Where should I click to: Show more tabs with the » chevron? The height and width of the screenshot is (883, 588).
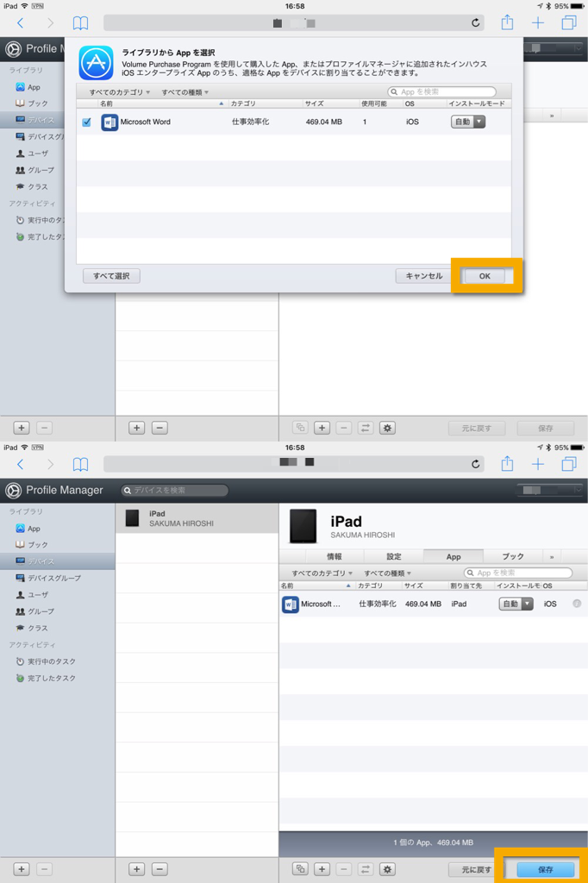tap(552, 556)
